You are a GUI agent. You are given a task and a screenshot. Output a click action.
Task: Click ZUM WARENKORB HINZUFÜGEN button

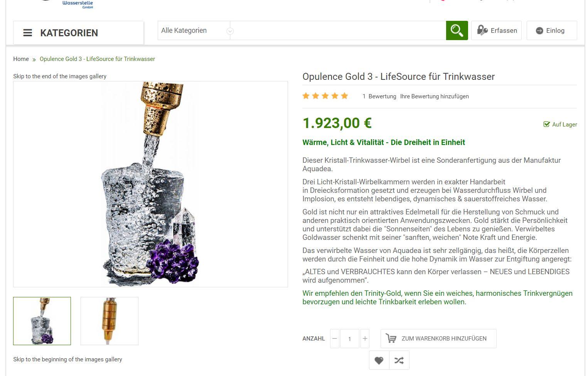438,338
